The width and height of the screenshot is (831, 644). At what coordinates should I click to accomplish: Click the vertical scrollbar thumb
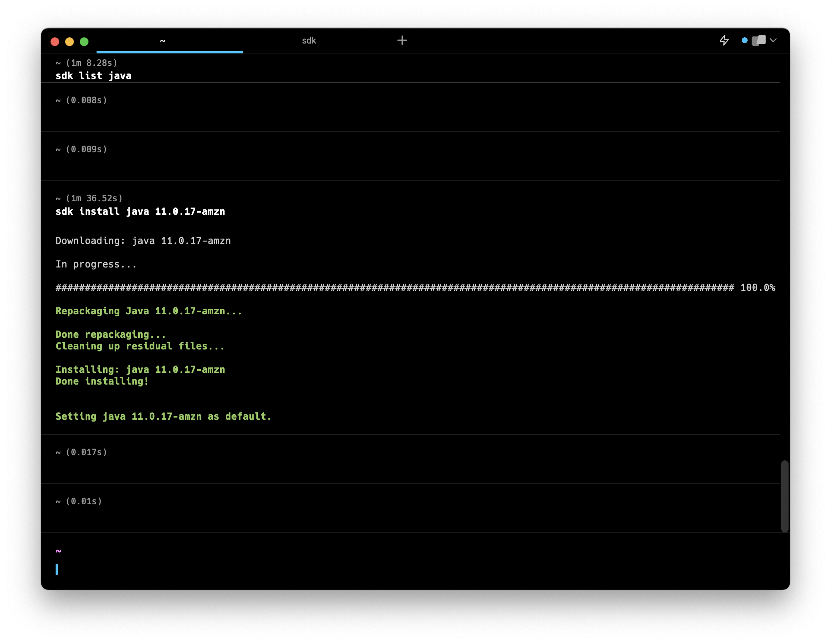click(x=785, y=495)
